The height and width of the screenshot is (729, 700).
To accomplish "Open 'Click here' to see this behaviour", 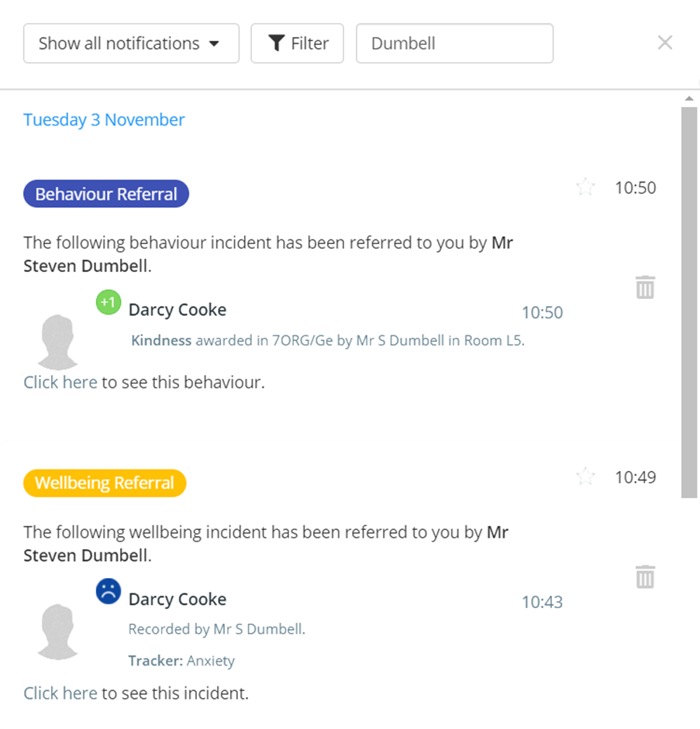I will tap(60, 382).
